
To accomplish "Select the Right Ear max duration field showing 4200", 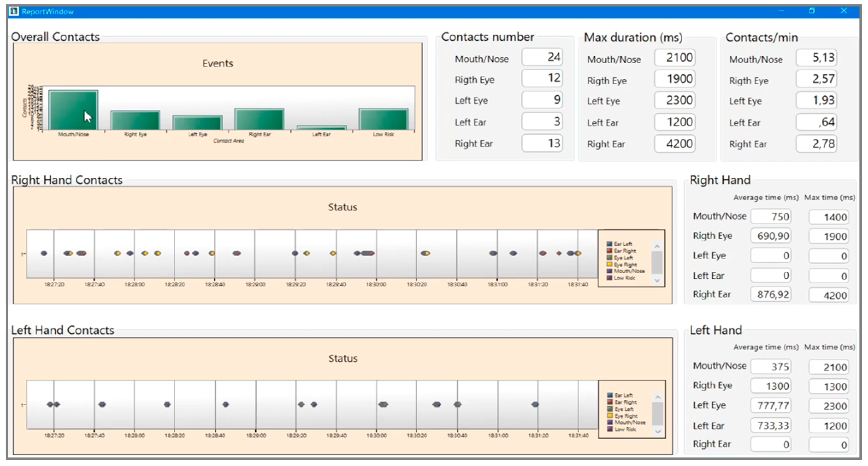I will click(675, 144).
